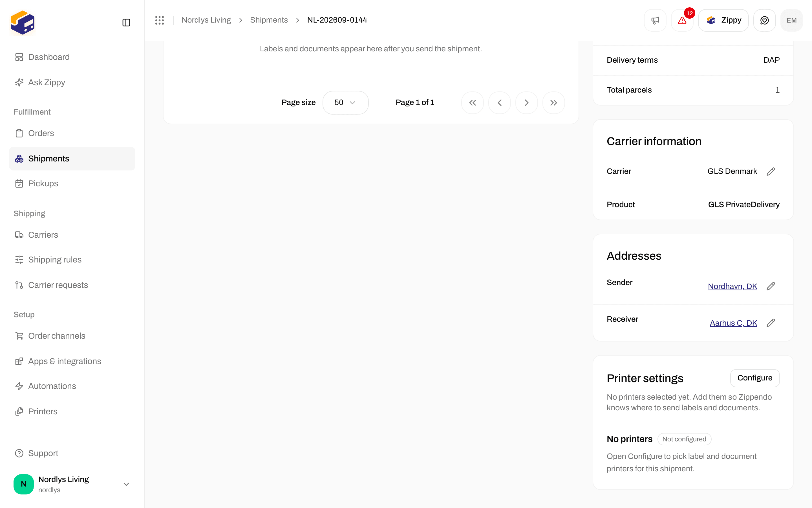Click the GLS PrivateDelivery product value
Viewport: 812px width, 508px height.
click(x=744, y=205)
